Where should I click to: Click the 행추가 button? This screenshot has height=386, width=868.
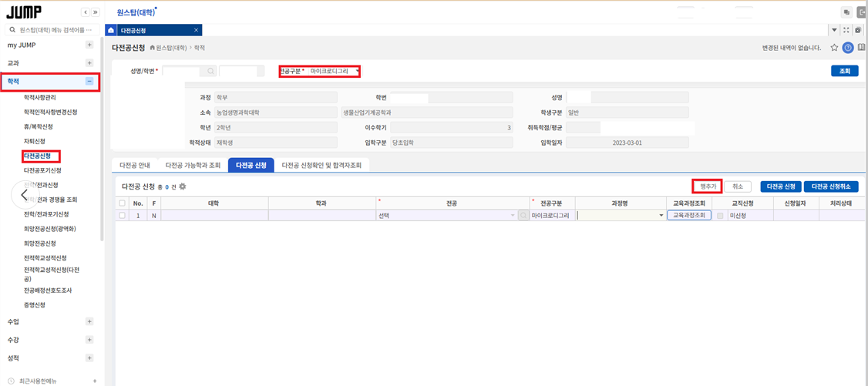point(706,187)
